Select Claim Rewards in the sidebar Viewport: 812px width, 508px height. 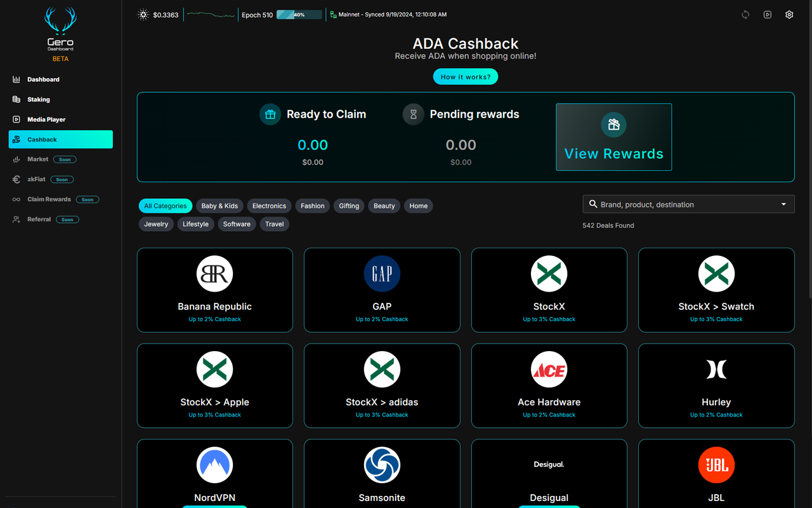(x=48, y=199)
